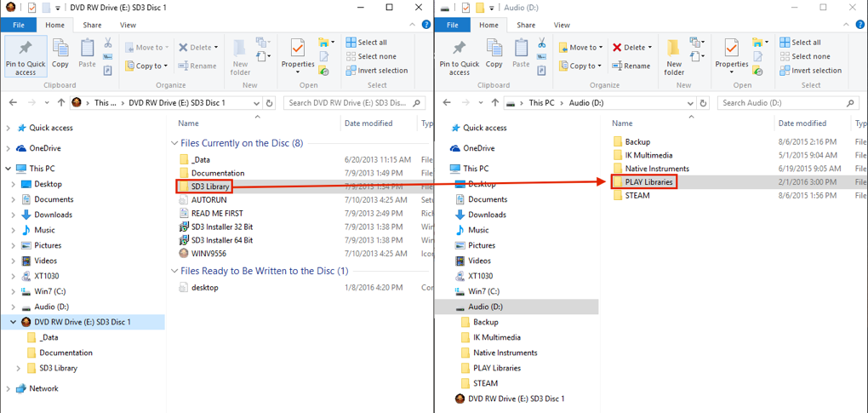
Task: Click the Search Audio (D:) field
Action: coord(783,103)
